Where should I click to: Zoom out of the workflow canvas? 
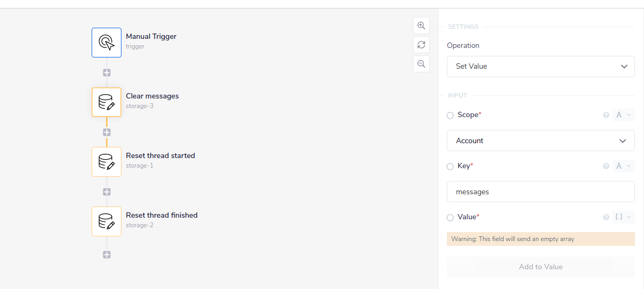pos(421,64)
